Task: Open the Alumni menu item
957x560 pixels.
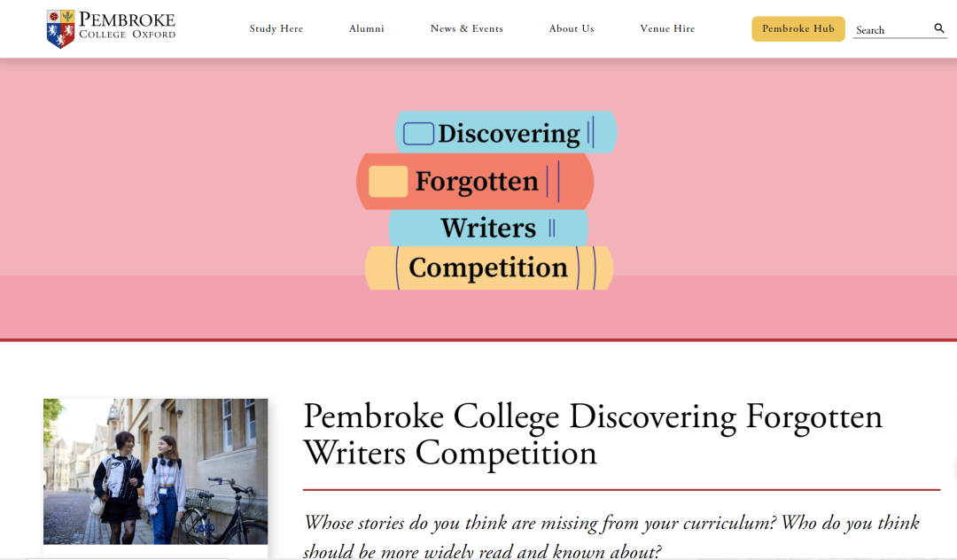Action: click(366, 28)
